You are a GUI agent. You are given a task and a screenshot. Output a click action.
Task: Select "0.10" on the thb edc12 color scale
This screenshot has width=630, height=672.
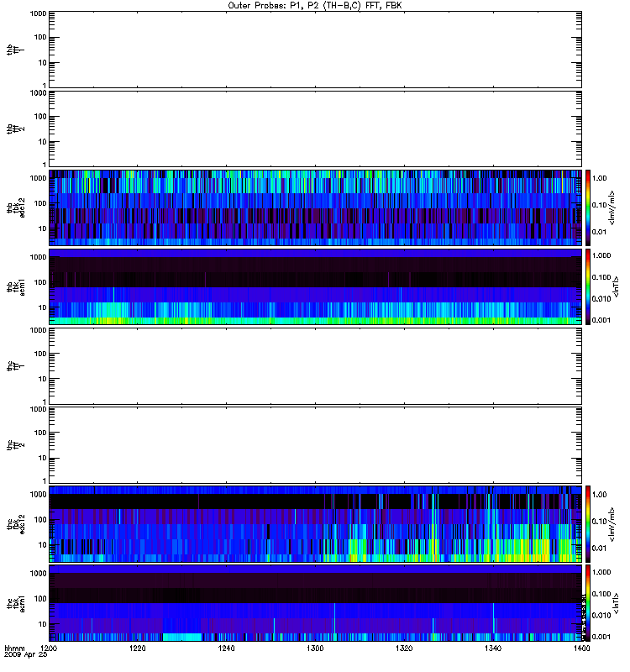[x=599, y=205]
